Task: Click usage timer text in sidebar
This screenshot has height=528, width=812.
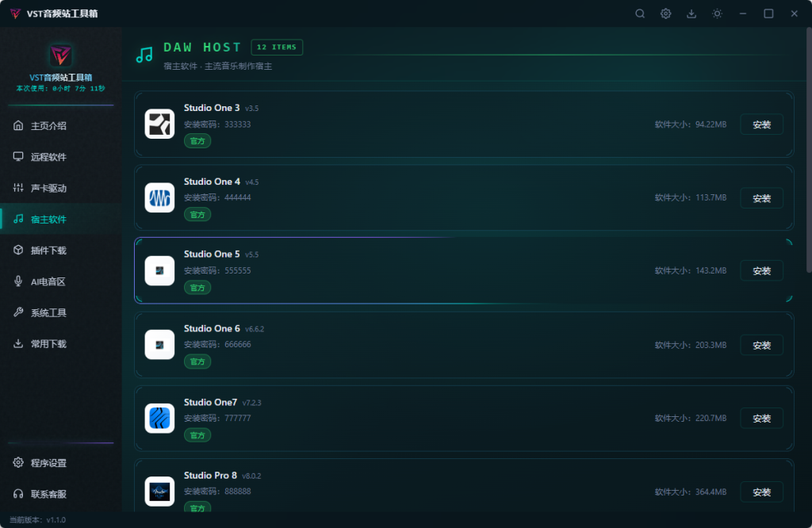Action: pyautogui.click(x=60, y=89)
